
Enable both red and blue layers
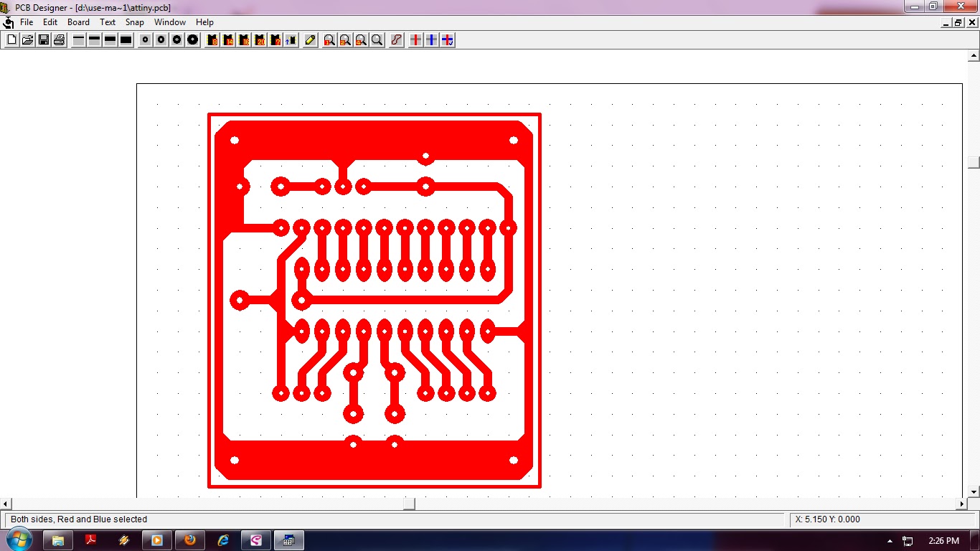(x=447, y=40)
